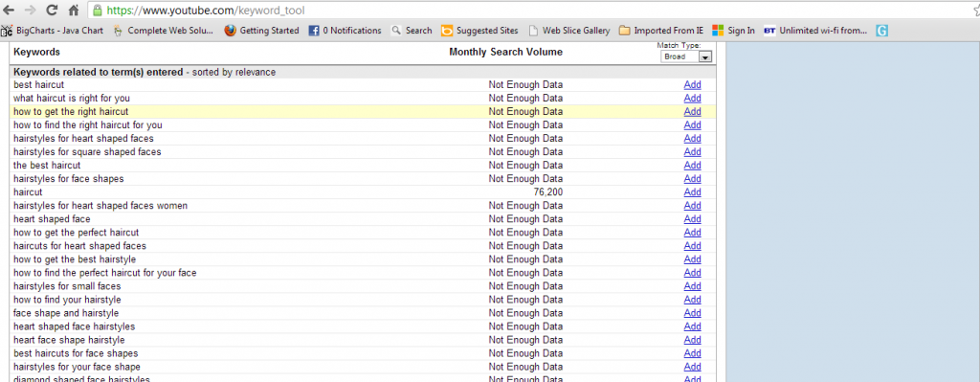The width and height of the screenshot is (980, 382).
Task: Click the green padlock security icon
Action: point(97,11)
